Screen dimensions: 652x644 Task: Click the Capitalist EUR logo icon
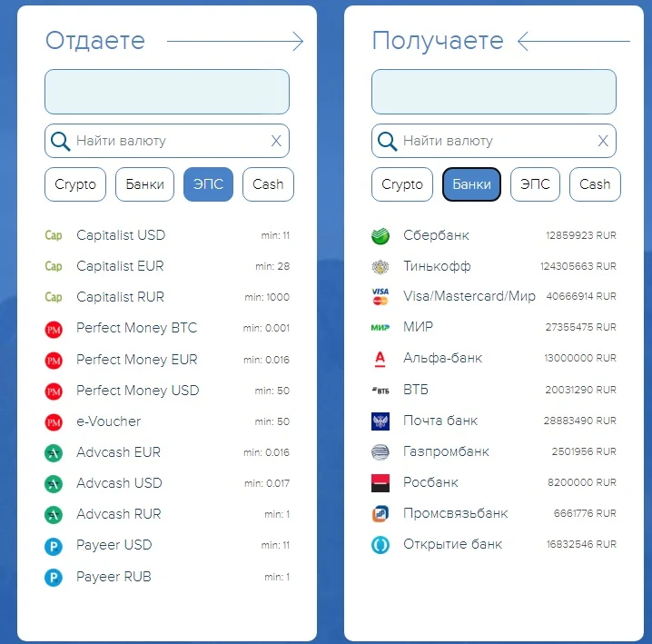click(54, 266)
